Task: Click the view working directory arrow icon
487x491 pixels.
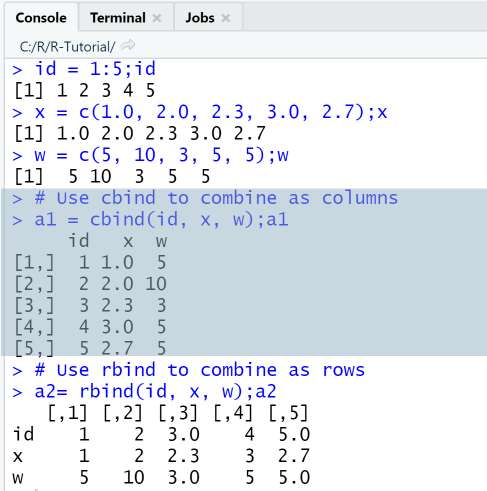Action: pyautogui.click(x=128, y=45)
